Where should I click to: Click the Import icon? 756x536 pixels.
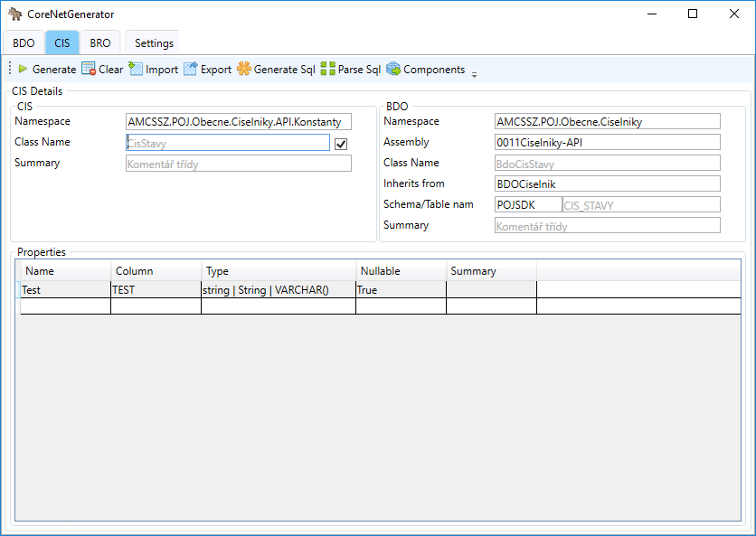136,69
